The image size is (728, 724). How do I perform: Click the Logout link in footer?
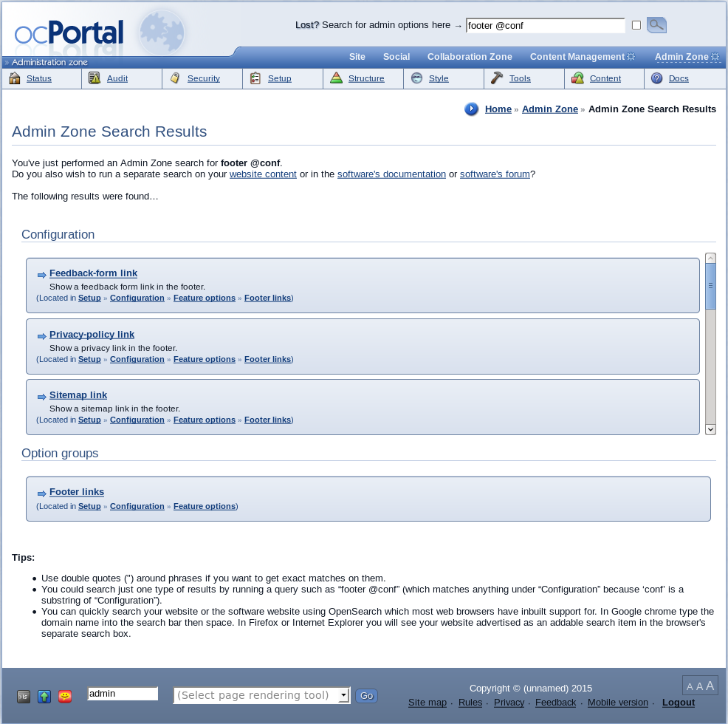click(x=678, y=703)
